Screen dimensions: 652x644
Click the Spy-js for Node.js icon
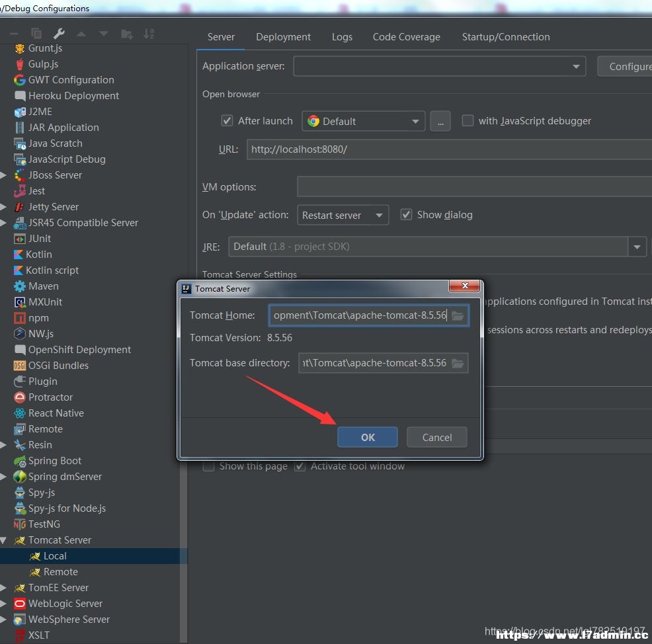20,508
